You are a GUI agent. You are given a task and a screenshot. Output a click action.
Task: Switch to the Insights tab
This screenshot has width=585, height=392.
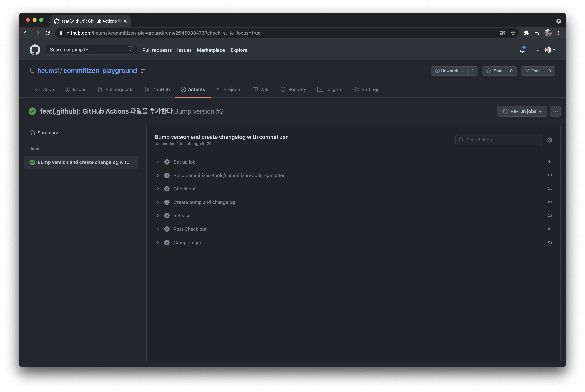point(330,90)
